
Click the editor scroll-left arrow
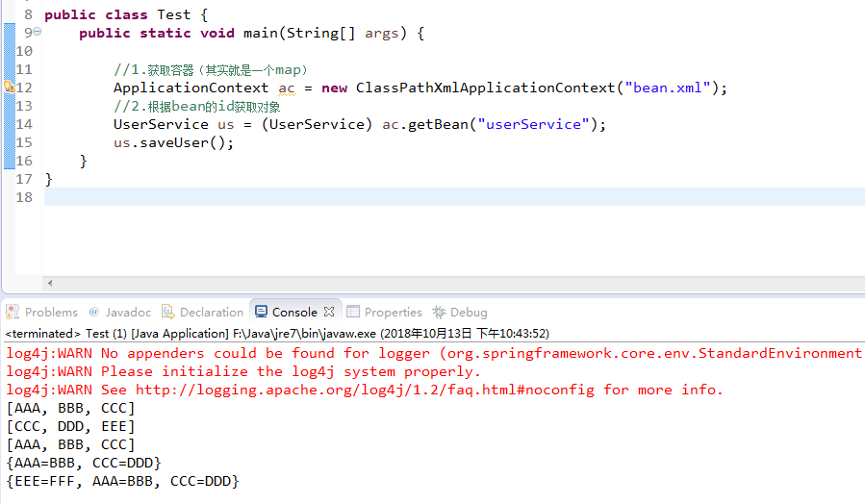[x=50, y=283]
